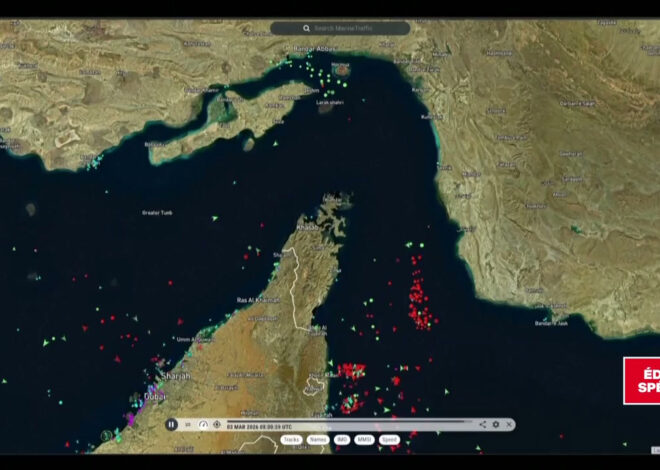
Task: Open playback settings gear icon
Action: click(496, 425)
